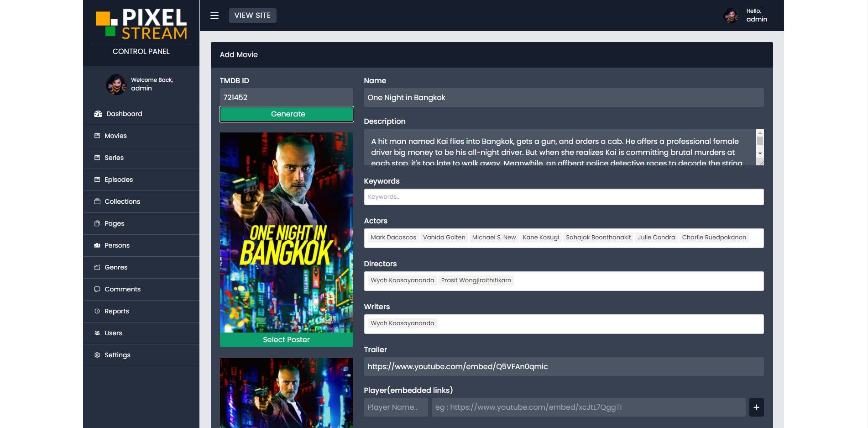Select Pages menu entry
The image size is (868, 428).
tap(141, 223)
